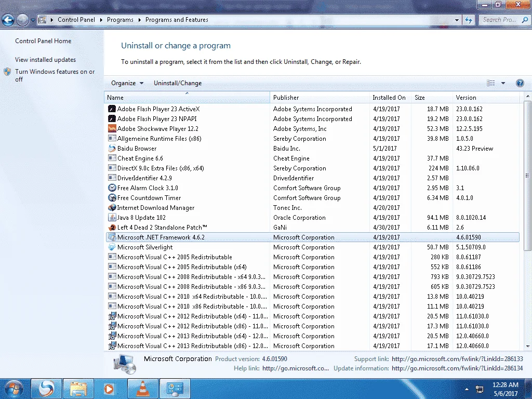
Task: Click the Microsoft .NET Framework 4.6.2 icon
Action: tap(112, 237)
